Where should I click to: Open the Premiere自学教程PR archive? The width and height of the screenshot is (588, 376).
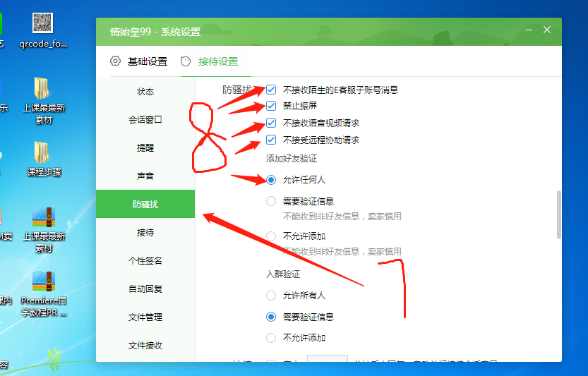[x=44, y=294]
